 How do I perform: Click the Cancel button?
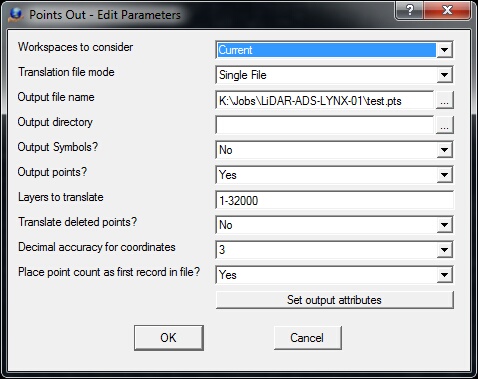pyautogui.click(x=307, y=338)
